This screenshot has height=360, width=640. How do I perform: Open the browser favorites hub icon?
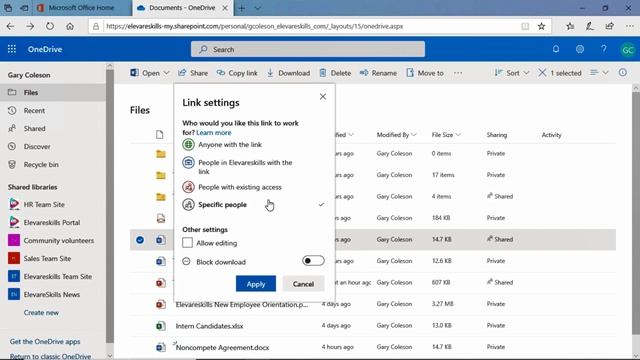570,26
